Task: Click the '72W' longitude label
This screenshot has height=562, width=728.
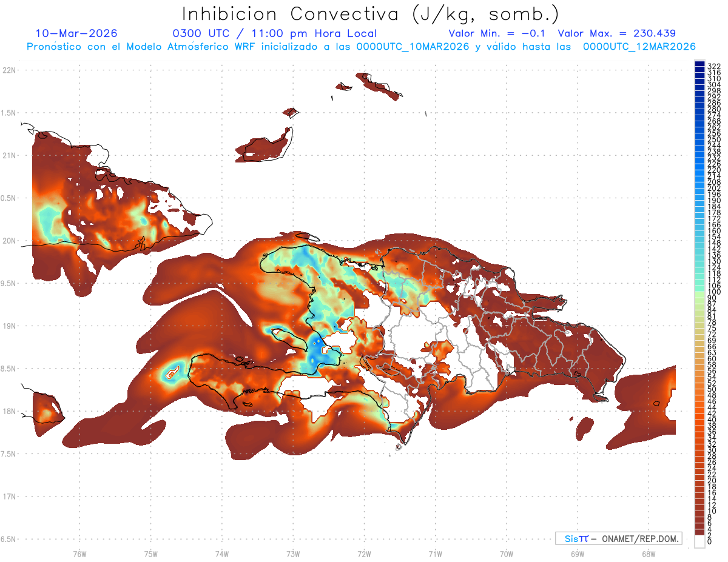Action: (364, 554)
